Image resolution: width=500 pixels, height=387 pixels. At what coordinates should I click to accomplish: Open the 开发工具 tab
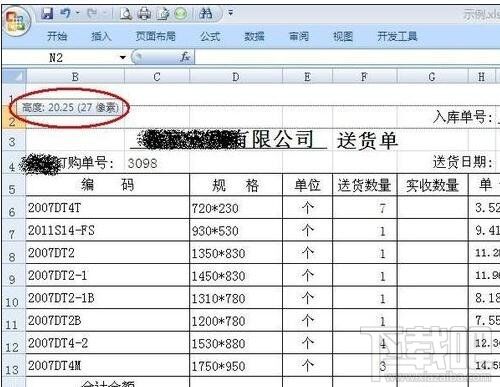[397, 36]
